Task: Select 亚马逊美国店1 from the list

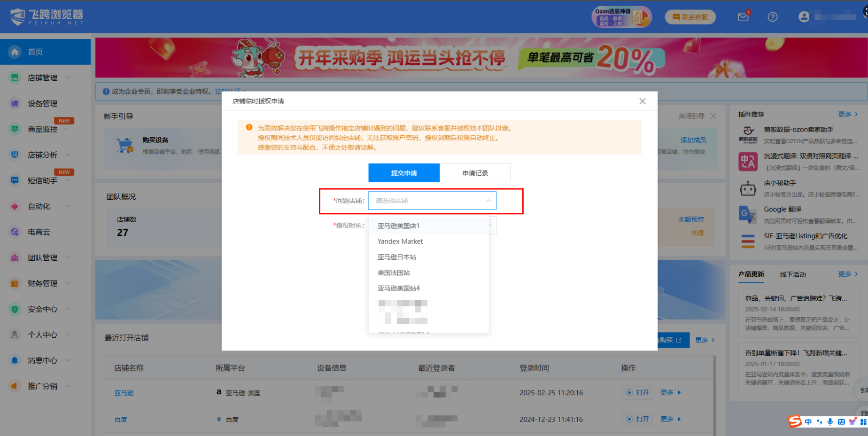Action: click(398, 226)
